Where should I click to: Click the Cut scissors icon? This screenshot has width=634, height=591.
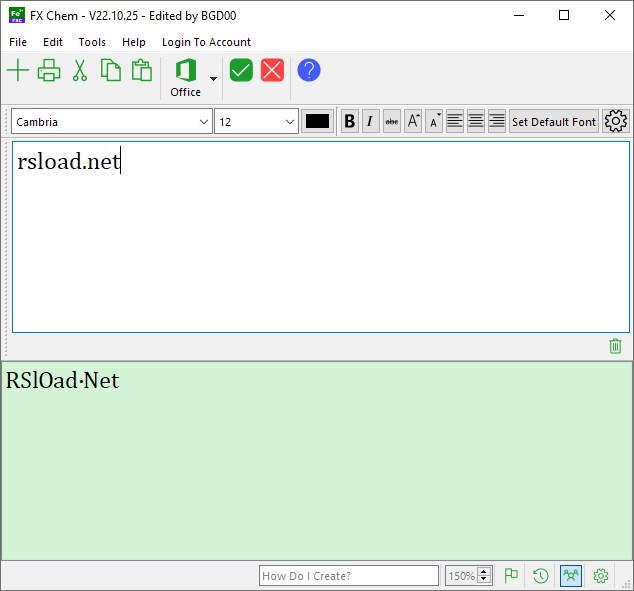tap(80, 70)
